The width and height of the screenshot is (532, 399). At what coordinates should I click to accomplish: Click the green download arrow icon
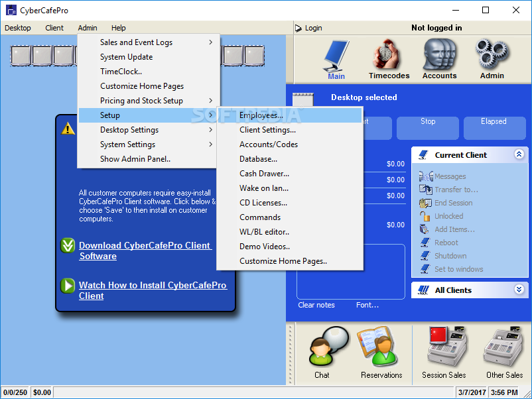(68, 245)
